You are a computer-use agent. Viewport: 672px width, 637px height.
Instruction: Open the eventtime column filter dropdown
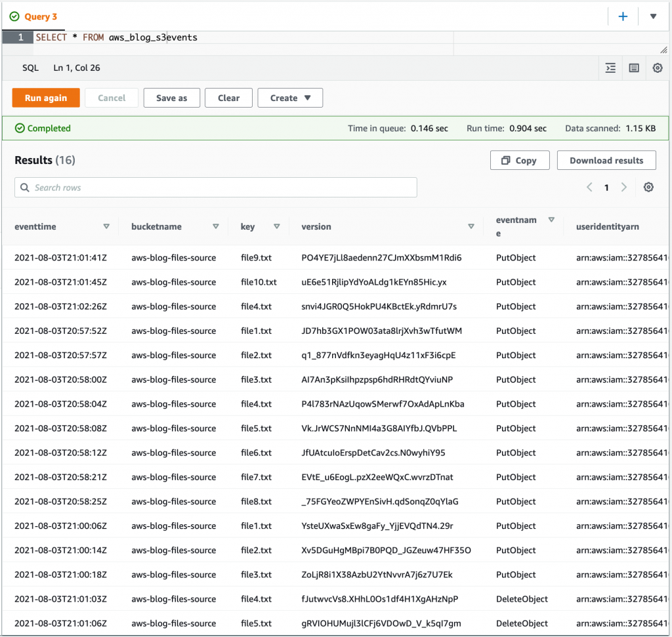(x=106, y=226)
